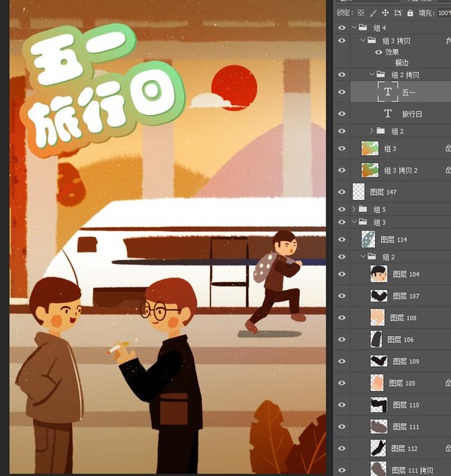Toggle visibility of 组 3 拷贝 group
Image resolution: width=451 pixels, height=476 pixels.
(x=342, y=41)
